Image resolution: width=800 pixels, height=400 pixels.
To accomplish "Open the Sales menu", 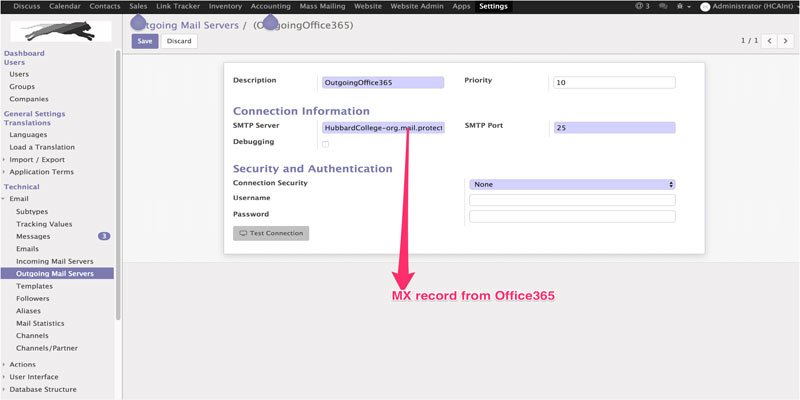I will pyautogui.click(x=138, y=7).
